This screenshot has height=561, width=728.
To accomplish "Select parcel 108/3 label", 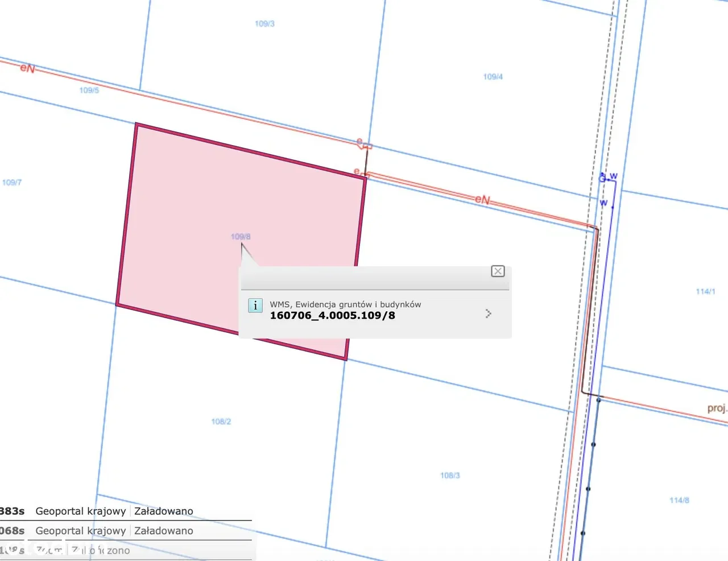I will 450,476.
